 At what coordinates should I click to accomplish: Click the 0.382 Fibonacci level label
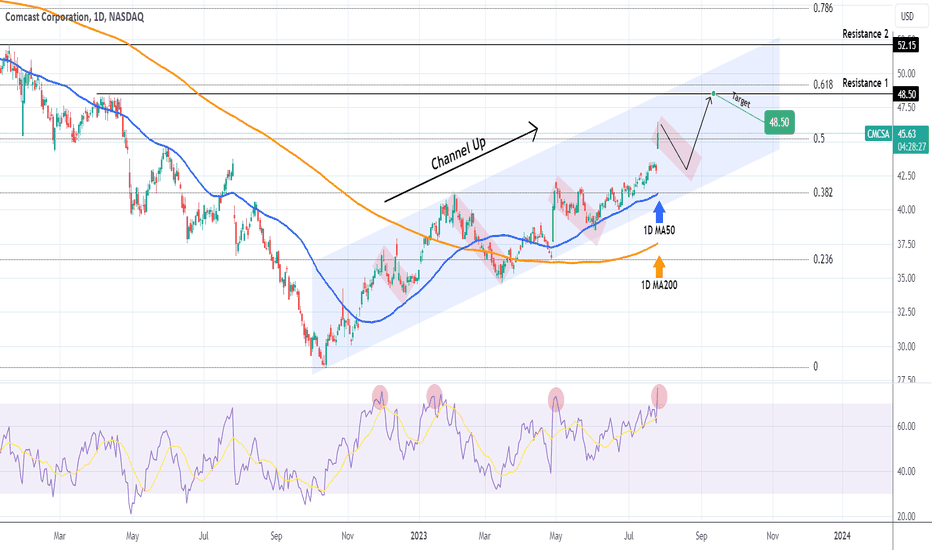tap(823, 193)
